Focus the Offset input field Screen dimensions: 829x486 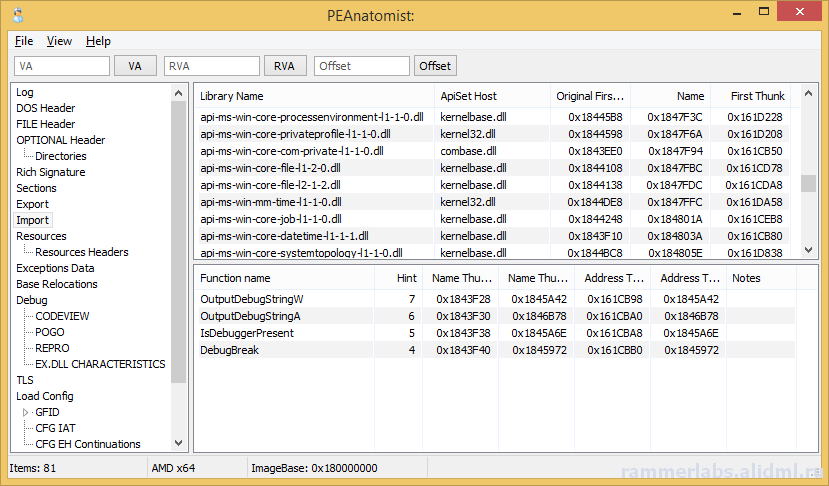[x=362, y=66]
